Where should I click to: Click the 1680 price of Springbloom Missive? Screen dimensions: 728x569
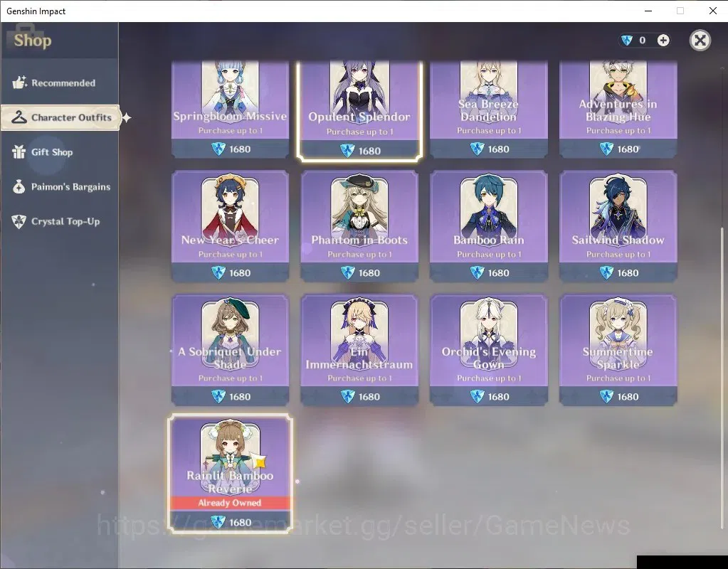click(240, 149)
